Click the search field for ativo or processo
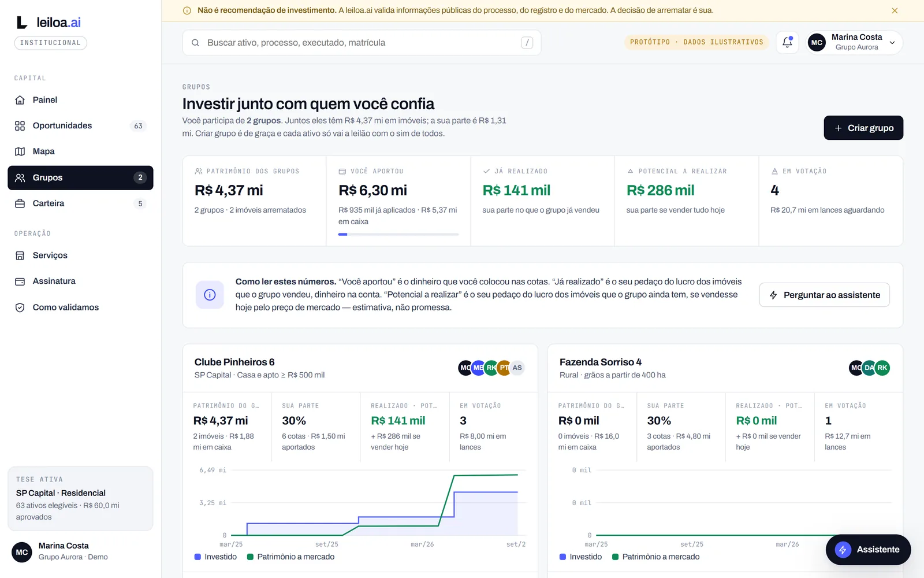924x578 pixels. click(362, 43)
